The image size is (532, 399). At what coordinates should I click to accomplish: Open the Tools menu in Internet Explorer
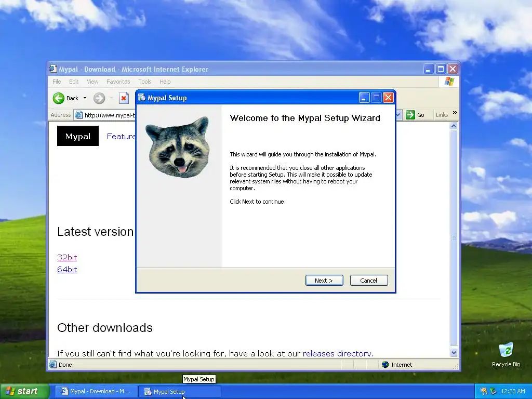[144, 82]
